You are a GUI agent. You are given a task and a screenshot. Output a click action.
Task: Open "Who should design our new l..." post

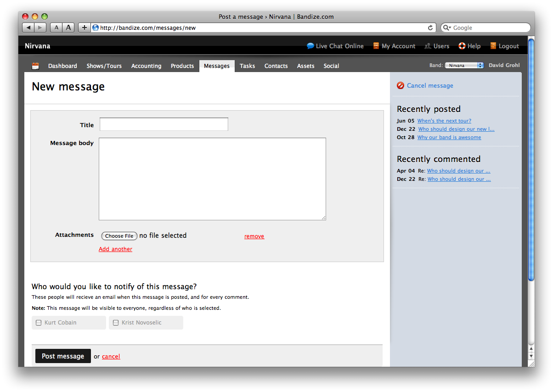pyautogui.click(x=457, y=129)
